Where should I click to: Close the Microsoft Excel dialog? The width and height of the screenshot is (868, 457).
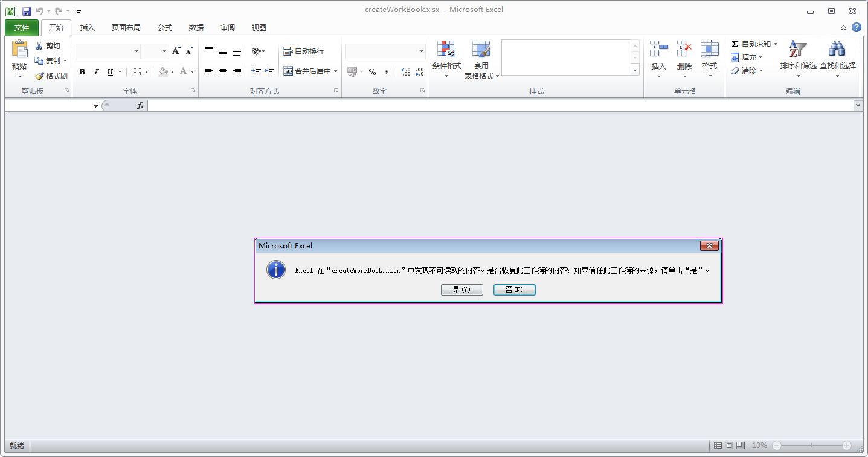pos(709,245)
